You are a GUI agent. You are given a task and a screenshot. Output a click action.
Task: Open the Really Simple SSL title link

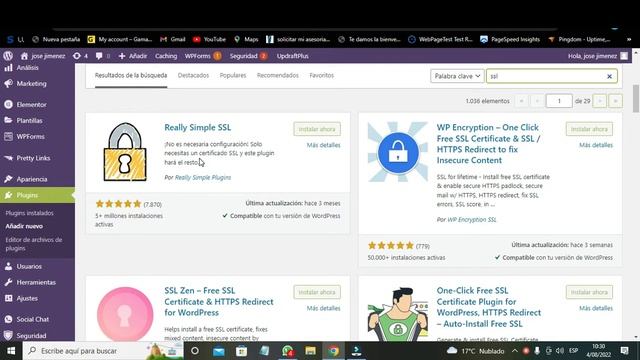(198, 127)
